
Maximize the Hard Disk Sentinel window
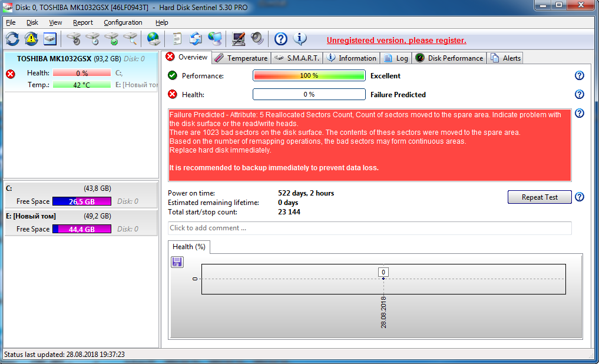[559, 5]
